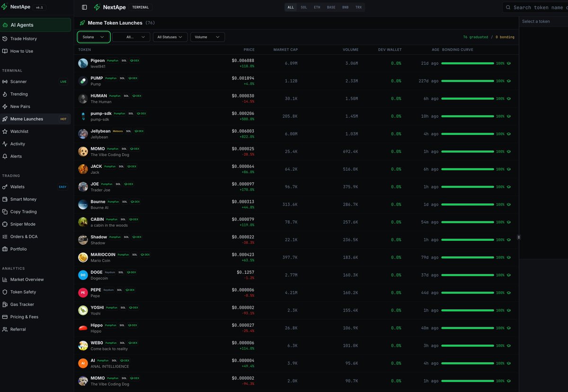Click the Raydium tag on PEPE row
This screenshot has height=392, width=568.
tap(109, 290)
